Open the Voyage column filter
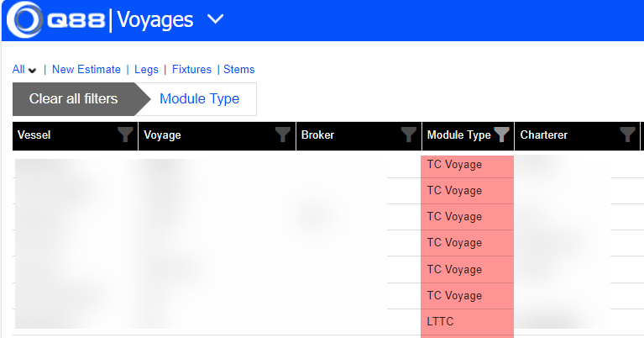 point(283,135)
